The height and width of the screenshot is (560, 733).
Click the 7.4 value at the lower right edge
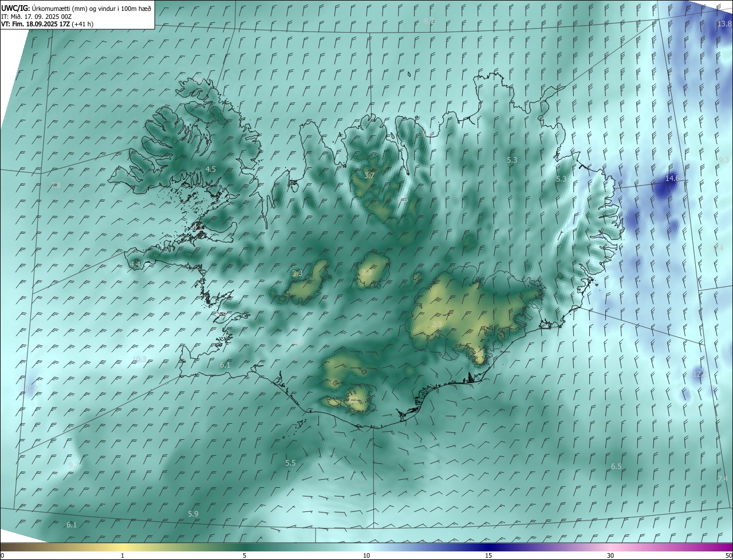click(723, 479)
